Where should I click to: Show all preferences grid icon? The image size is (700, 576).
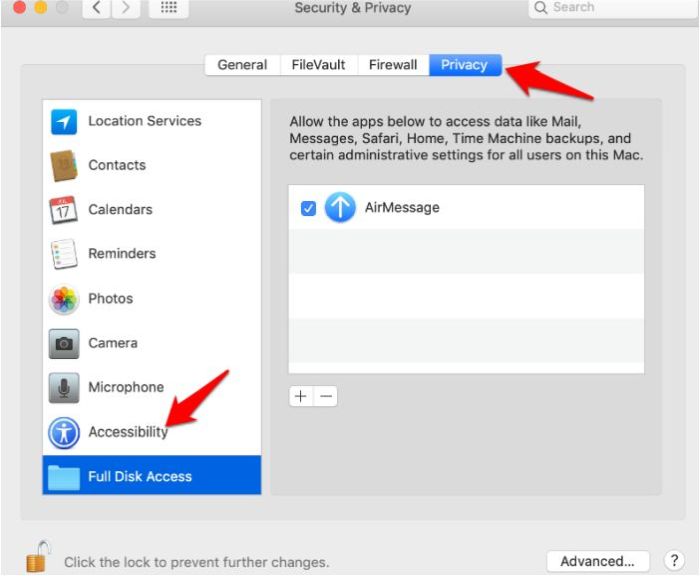point(169,7)
